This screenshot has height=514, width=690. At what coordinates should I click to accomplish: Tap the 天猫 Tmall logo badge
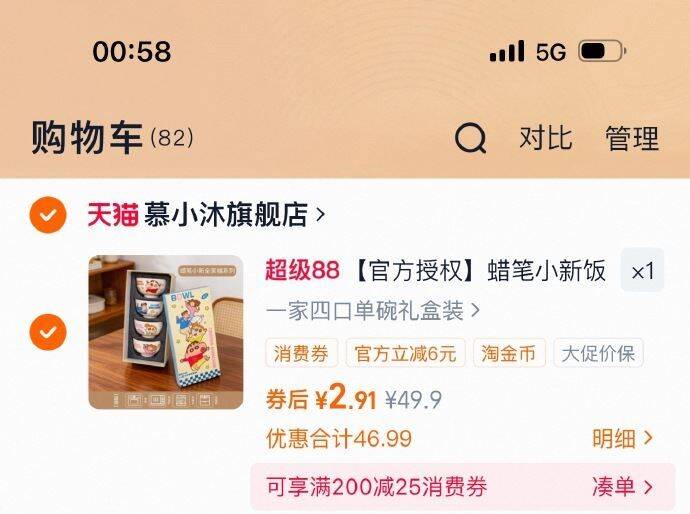tap(113, 214)
